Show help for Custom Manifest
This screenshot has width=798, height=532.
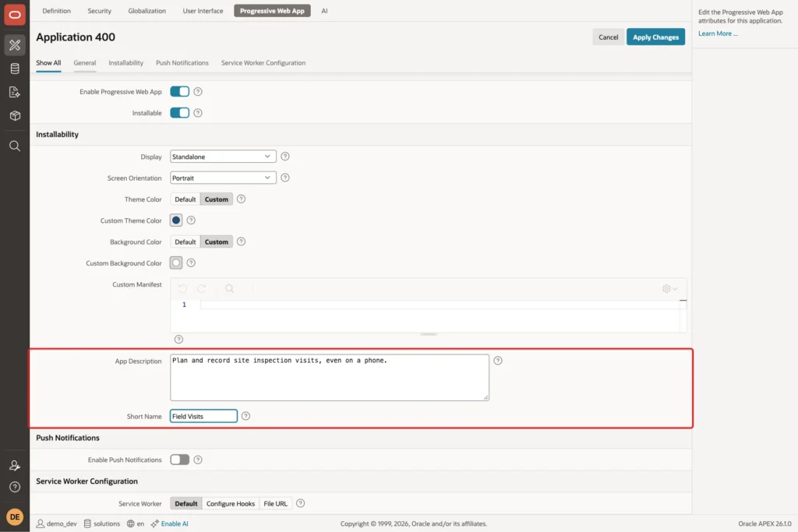[178, 340]
